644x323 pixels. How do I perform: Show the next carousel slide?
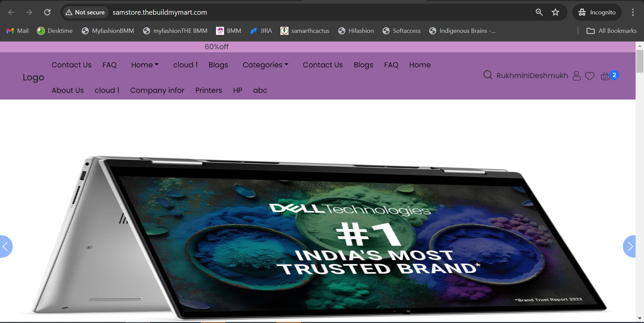point(630,247)
